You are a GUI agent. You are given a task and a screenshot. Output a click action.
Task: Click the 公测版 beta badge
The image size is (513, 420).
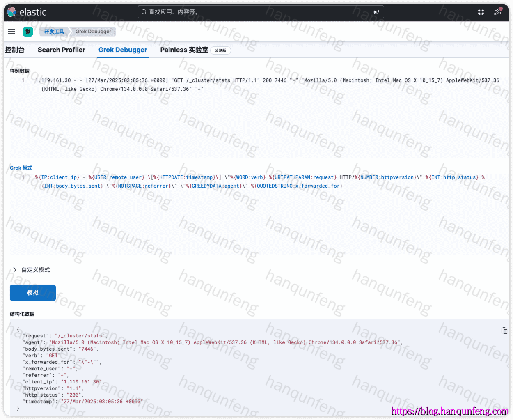[x=221, y=50]
